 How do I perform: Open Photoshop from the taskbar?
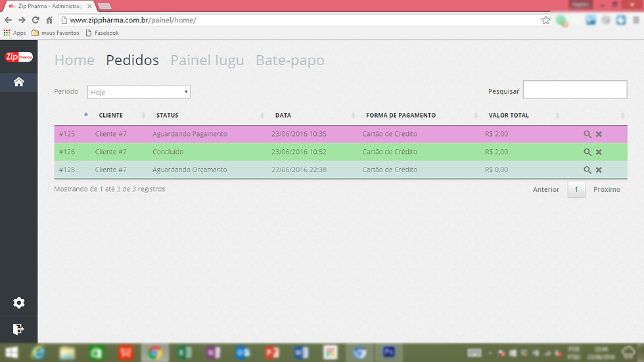coord(388,353)
